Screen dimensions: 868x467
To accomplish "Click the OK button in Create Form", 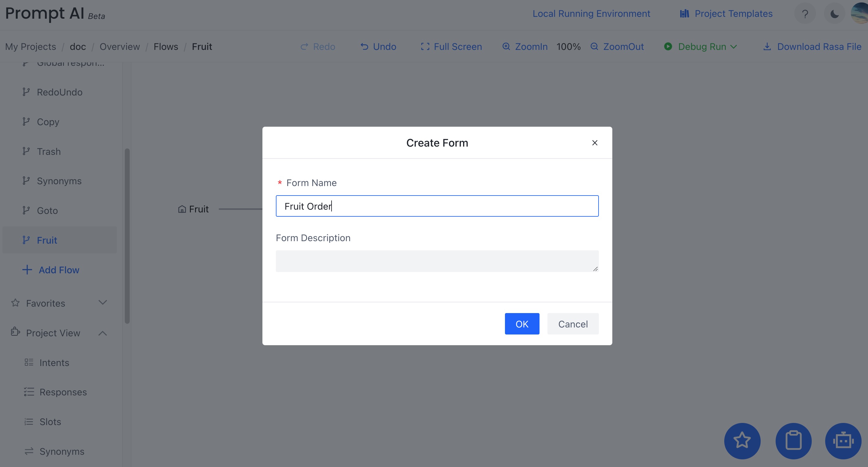I will click(521, 324).
